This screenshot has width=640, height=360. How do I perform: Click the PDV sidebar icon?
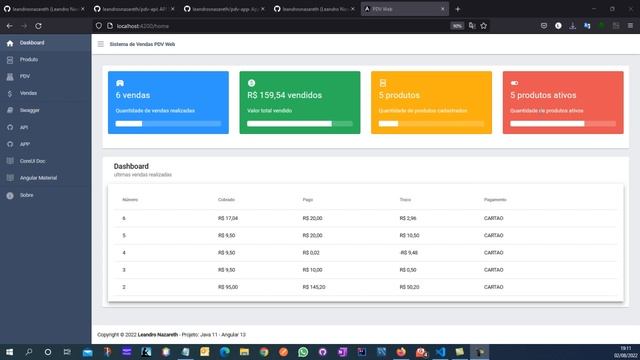(x=10, y=77)
